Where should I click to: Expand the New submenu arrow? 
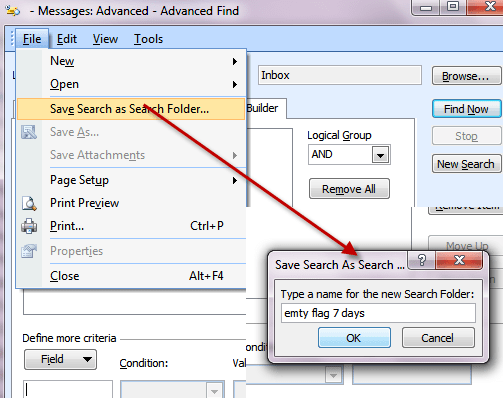tap(235, 61)
